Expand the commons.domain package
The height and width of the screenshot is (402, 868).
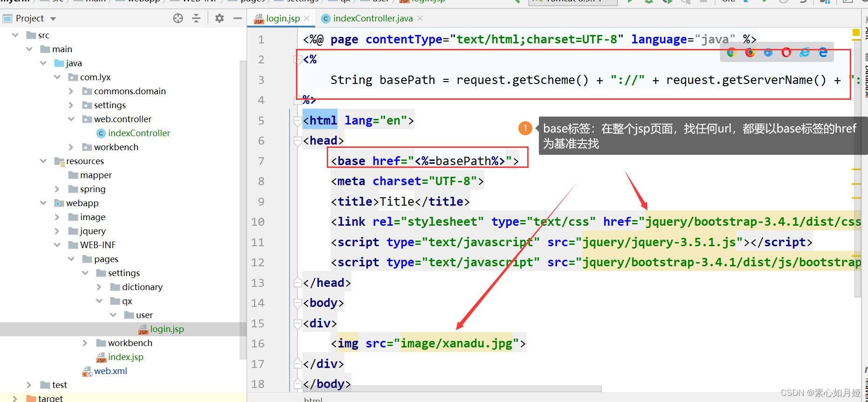tap(71, 91)
